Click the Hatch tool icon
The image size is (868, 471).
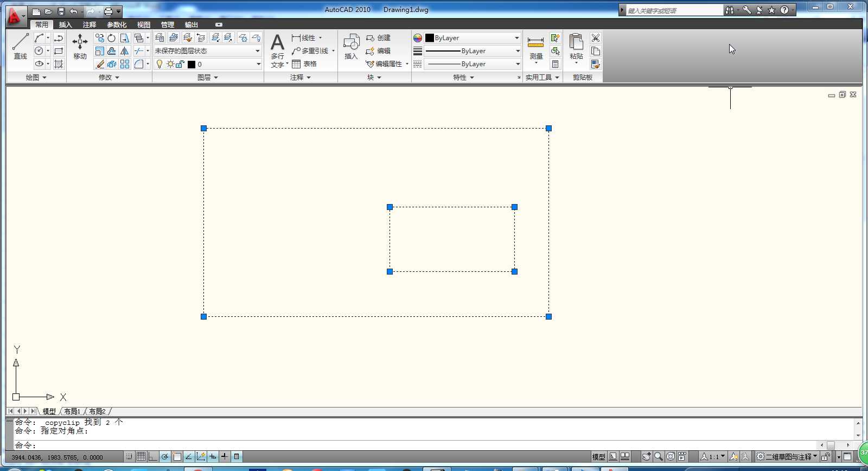pyautogui.click(x=59, y=64)
